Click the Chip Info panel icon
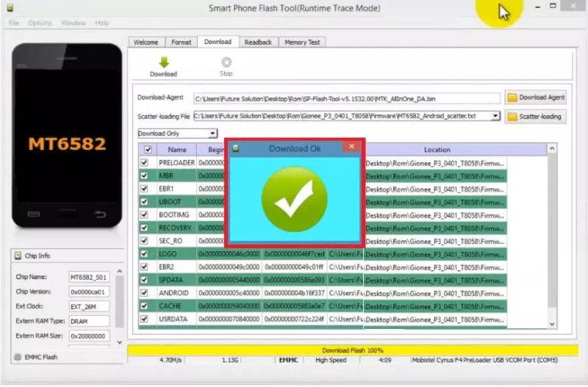The width and height of the screenshot is (588, 387). pyautogui.click(x=18, y=256)
